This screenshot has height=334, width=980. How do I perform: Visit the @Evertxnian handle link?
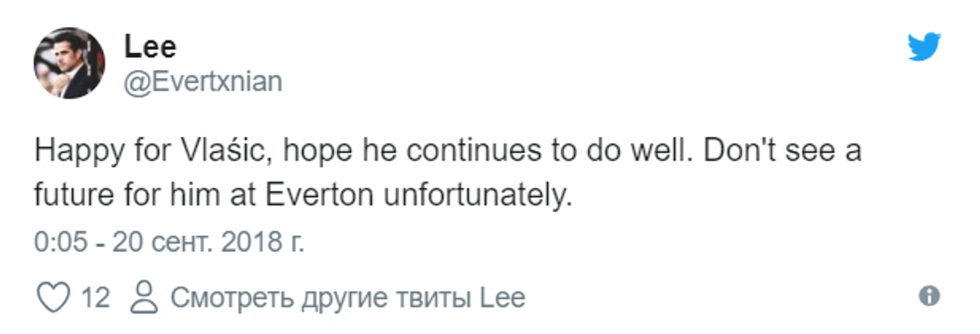[x=203, y=81]
